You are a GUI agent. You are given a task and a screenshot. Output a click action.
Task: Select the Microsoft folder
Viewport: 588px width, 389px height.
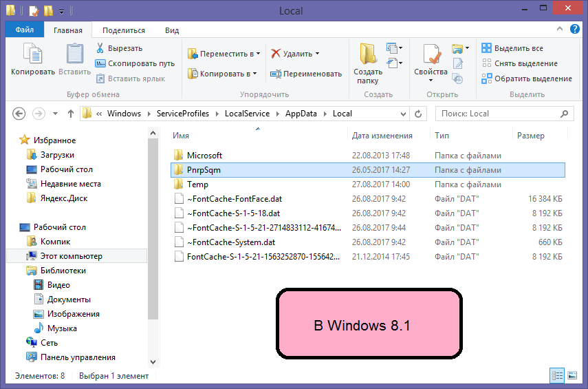point(368,156)
